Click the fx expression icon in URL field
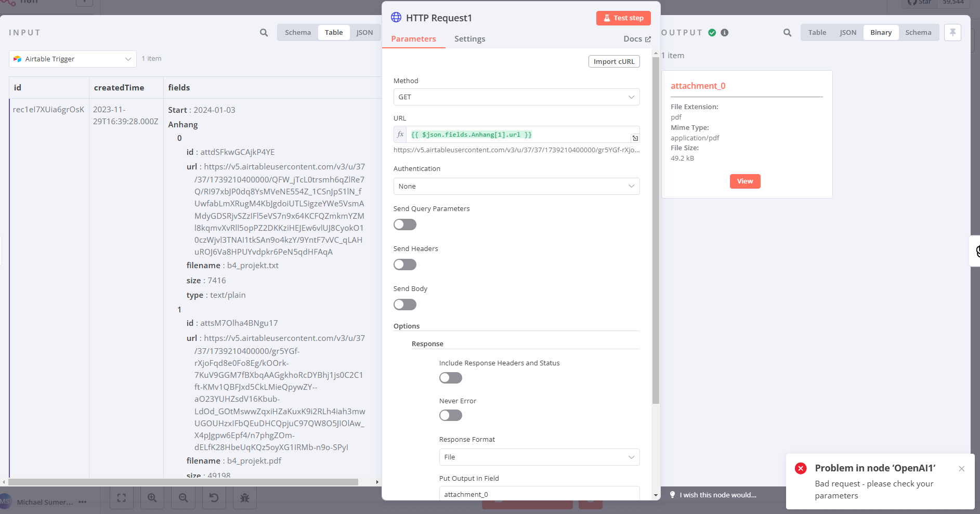This screenshot has height=514, width=980. [x=400, y=135]
